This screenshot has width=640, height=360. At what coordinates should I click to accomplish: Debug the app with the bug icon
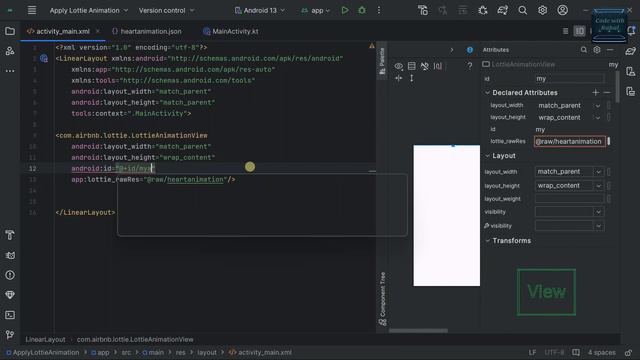[362, 10]
